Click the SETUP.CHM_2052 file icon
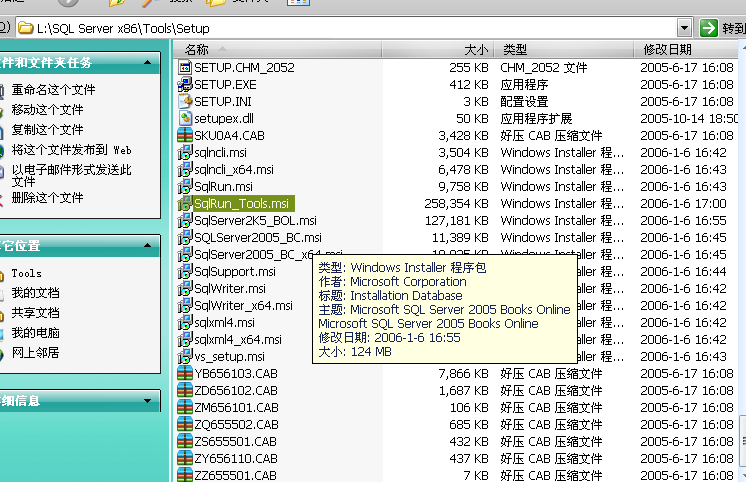Image resolution: width=746 pixels, height=482 pixels. [x=185, y=68]
